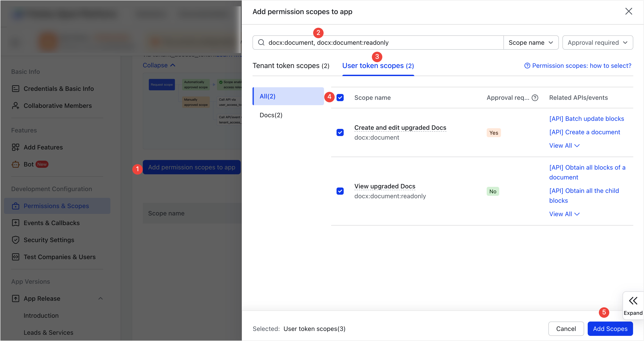
Task: Expand View All under docx:document APIs
Action: (564, 146)
